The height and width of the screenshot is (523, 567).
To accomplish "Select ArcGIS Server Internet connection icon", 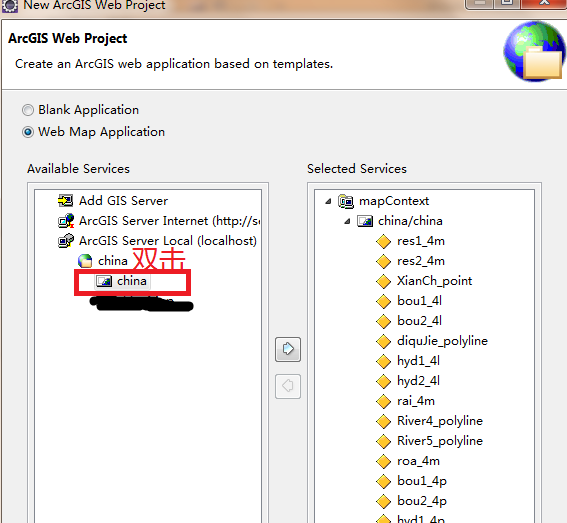I will pyautogui.click(x=66, y=221).
